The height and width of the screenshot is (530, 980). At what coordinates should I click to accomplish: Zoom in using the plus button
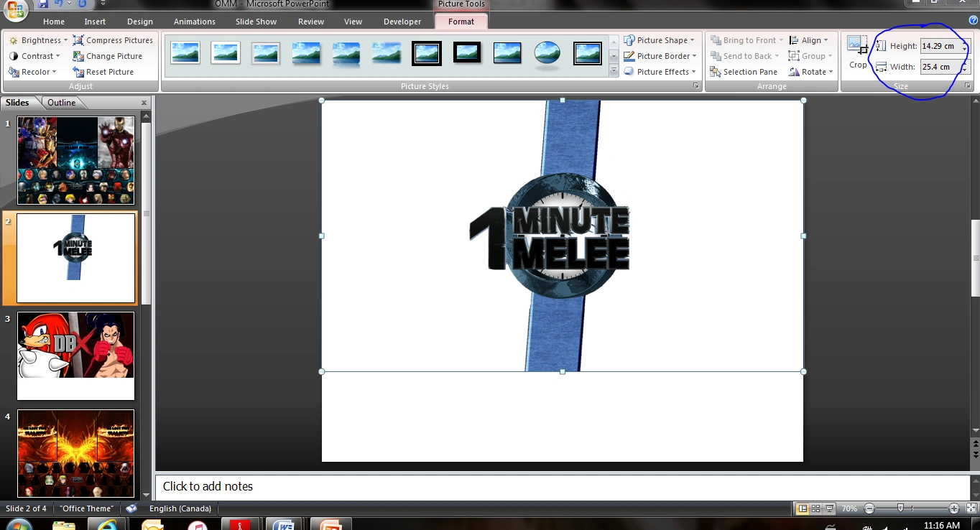point(954,508)
